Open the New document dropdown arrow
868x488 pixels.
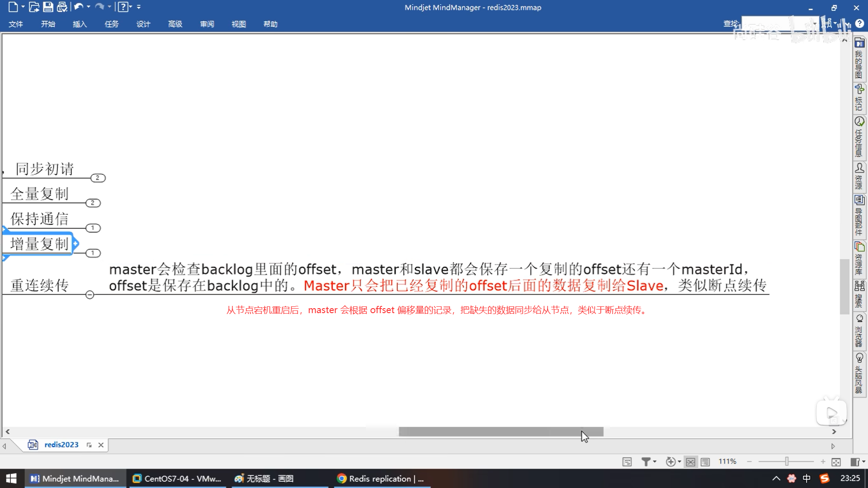(23, 7)
